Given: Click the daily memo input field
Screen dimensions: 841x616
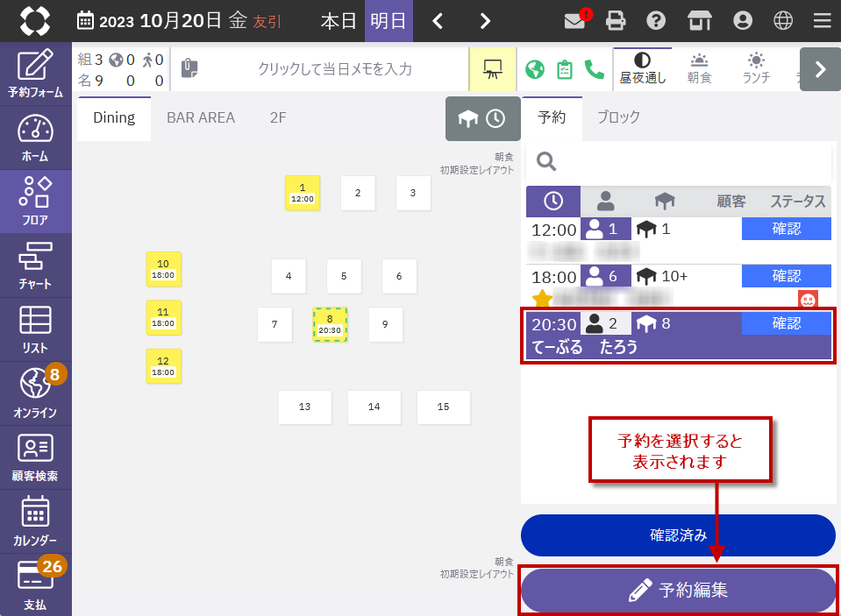Looking at the screenshot, I should (333, 69).
